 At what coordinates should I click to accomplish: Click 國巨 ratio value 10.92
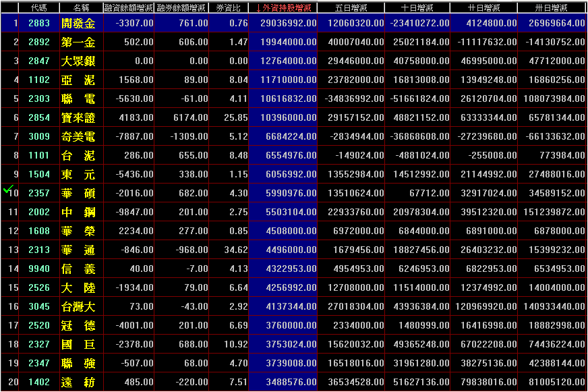[236, 344]
